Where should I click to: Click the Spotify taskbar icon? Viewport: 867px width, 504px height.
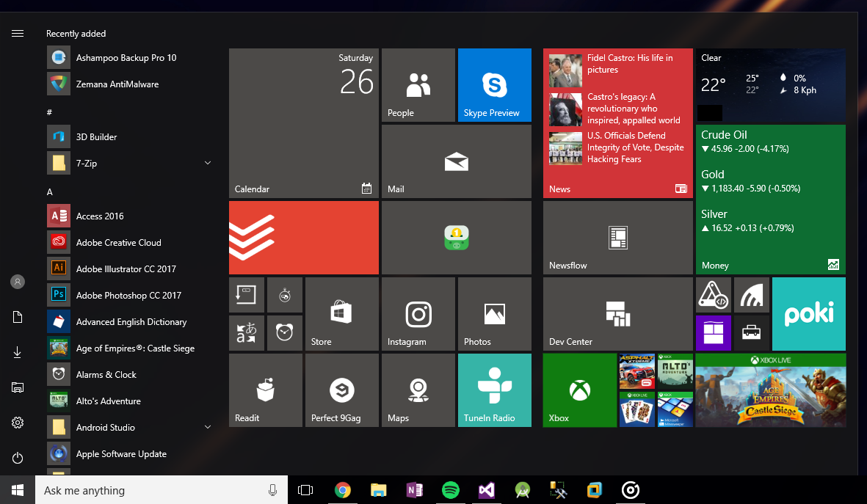tap(451, 490)
